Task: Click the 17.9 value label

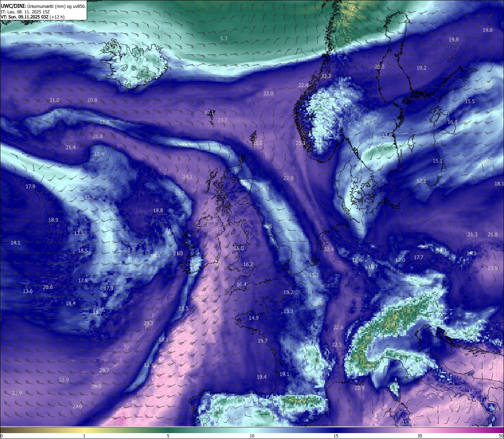Action: click(30, 186)
